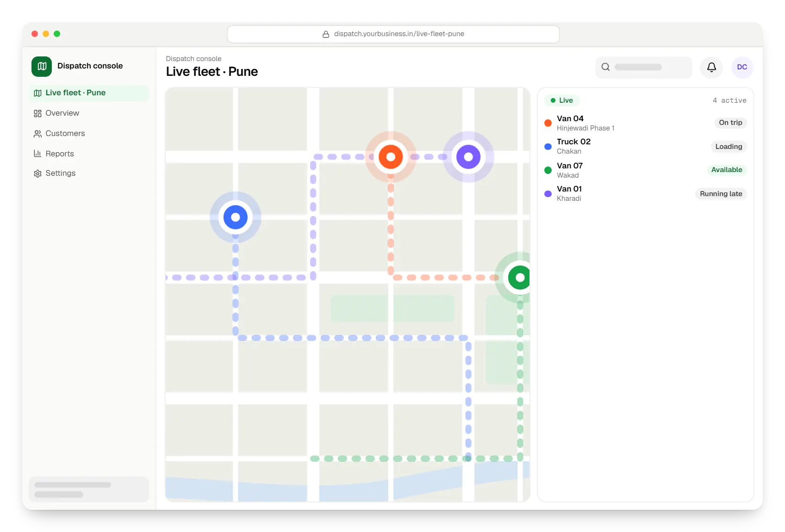Click the Loading status badge

coord(729,147)
